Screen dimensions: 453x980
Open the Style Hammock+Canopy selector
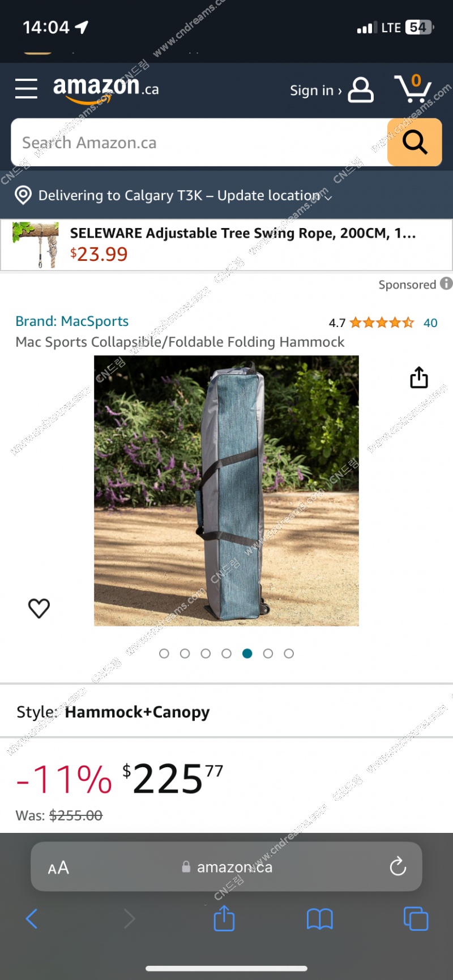[226, 711]
